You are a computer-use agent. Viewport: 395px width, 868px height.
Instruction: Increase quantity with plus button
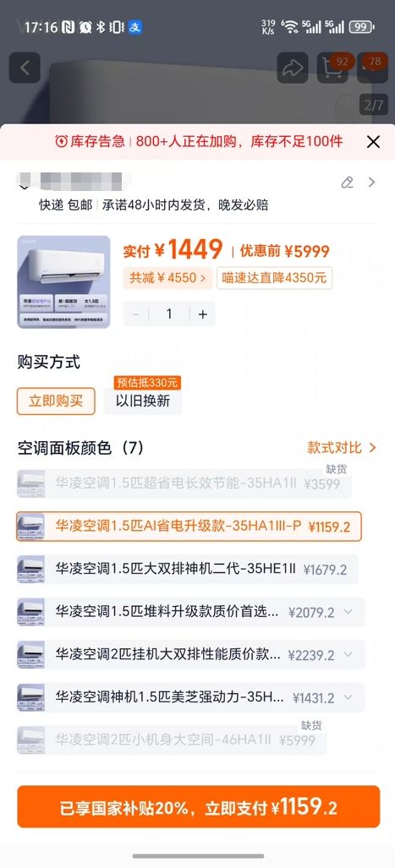(x=203, y=314)
